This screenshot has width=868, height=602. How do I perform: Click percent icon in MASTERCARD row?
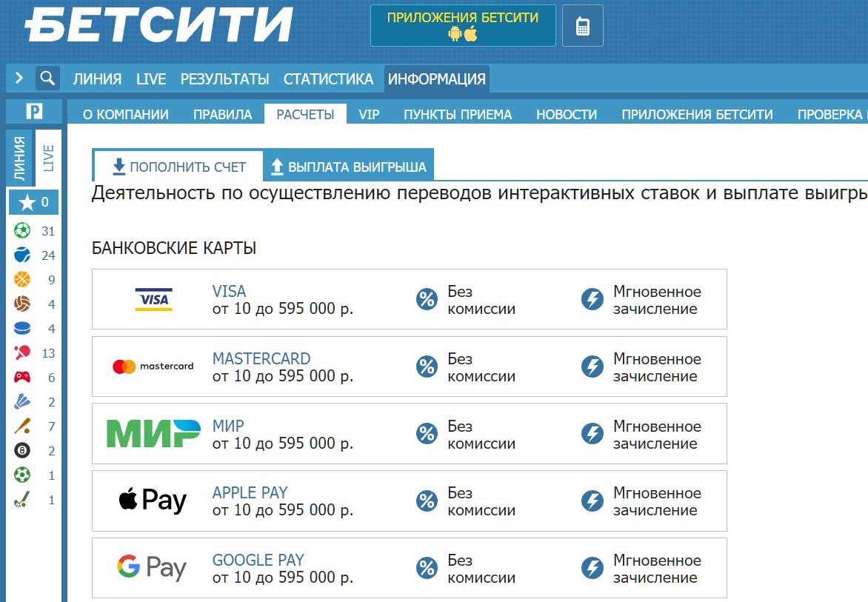[x=427, y=367]
